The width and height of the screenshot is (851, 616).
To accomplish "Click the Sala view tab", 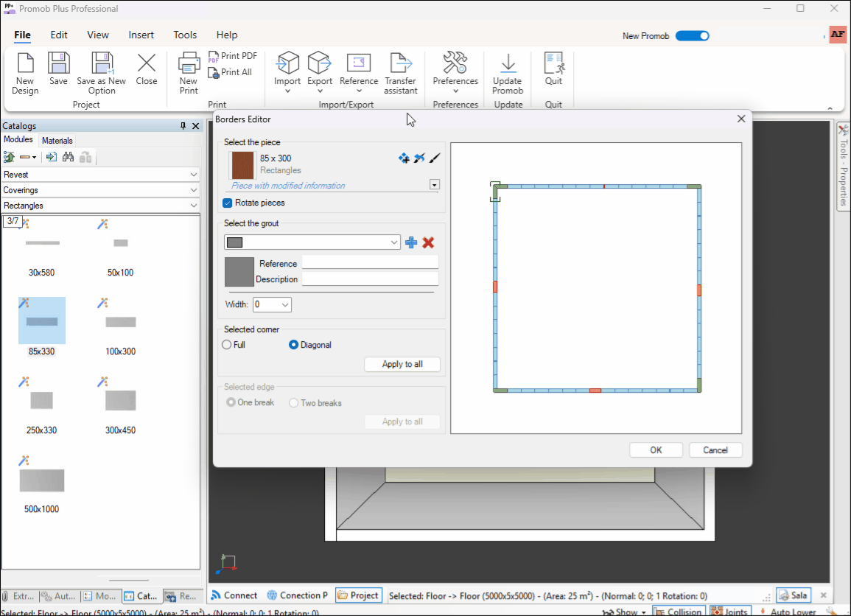I will [x=794, y=595].
